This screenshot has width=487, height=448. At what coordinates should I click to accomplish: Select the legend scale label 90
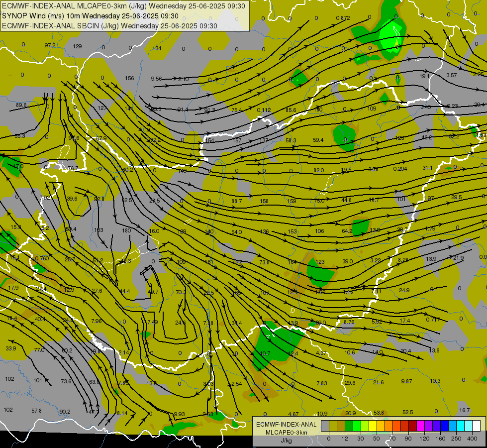tap(408, 439)
